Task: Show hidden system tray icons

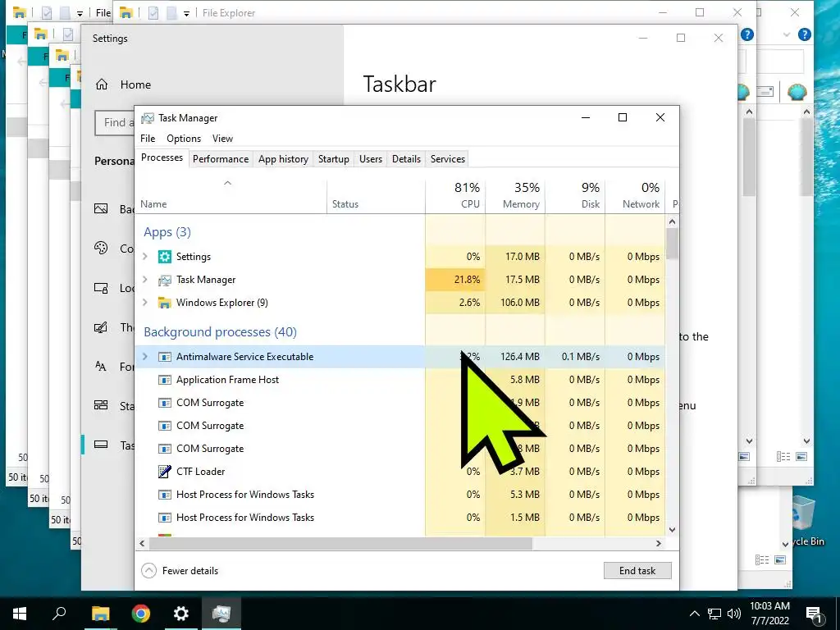Action: [694, 614]
